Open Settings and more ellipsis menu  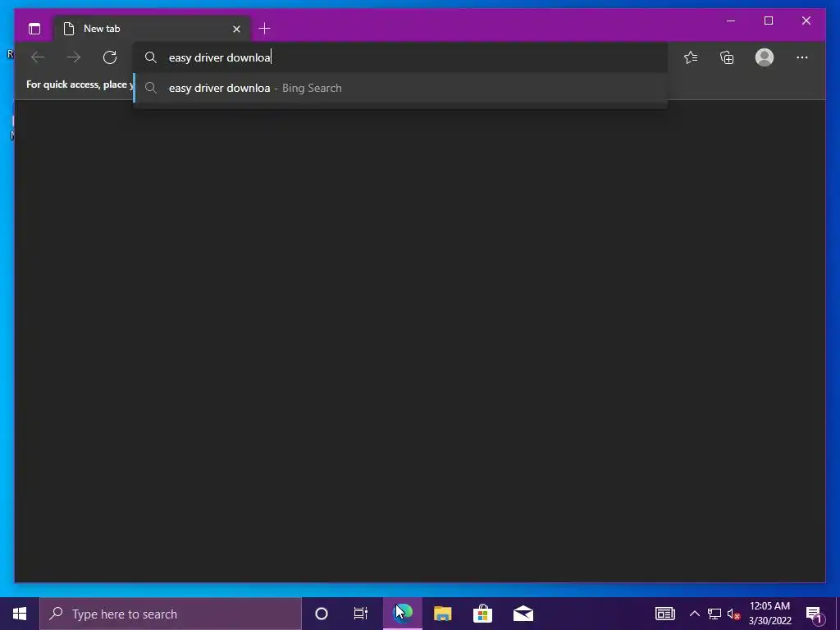point(802,57)
